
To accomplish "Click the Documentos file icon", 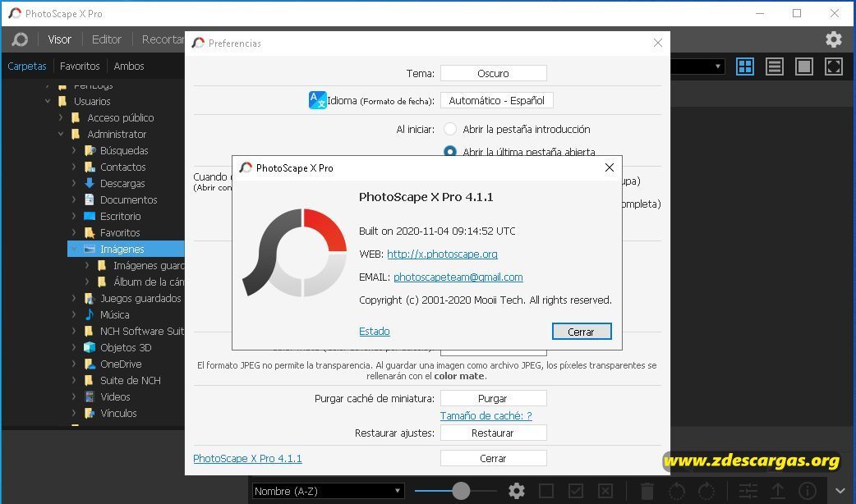I will 90,199.
